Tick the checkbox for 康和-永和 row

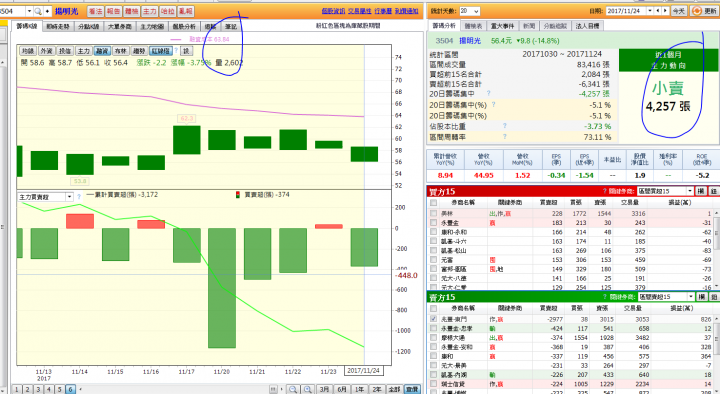tap(433, 232)
